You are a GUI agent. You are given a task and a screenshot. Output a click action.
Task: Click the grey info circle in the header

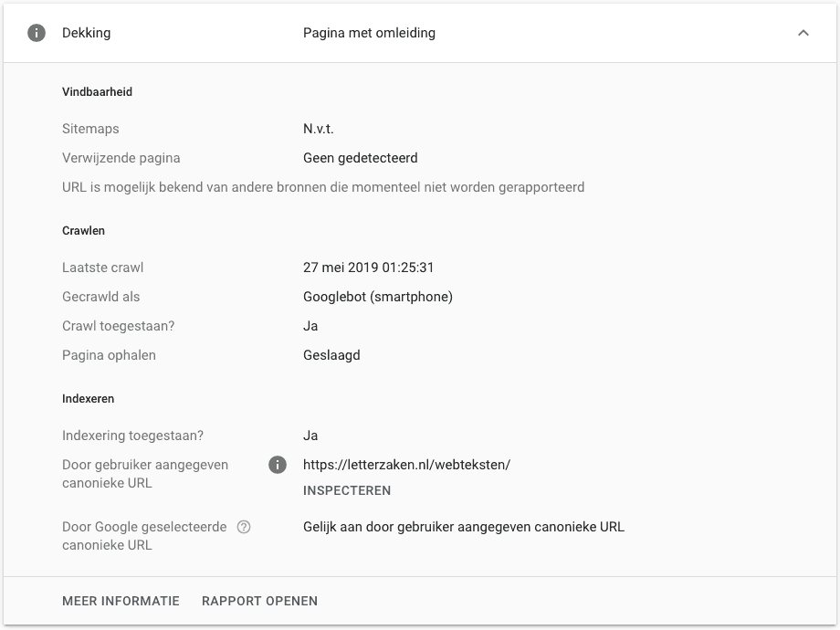coord(36,33)
